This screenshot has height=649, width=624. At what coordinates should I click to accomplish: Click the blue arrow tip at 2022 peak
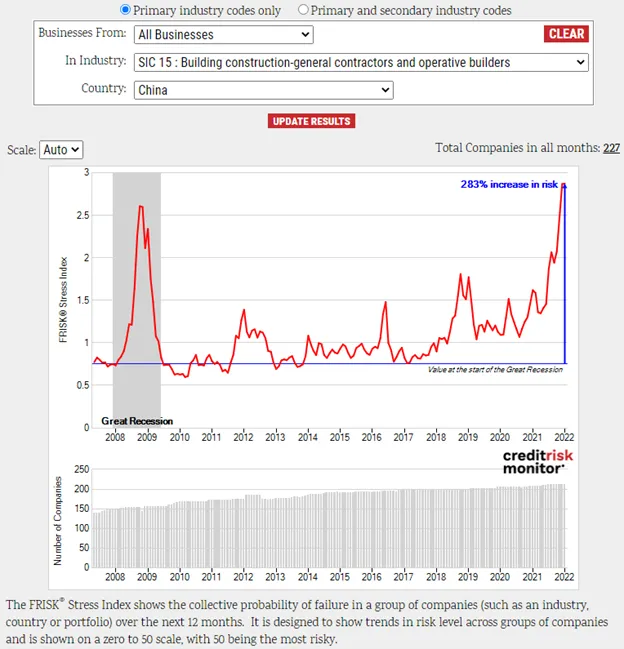point(564,186)
